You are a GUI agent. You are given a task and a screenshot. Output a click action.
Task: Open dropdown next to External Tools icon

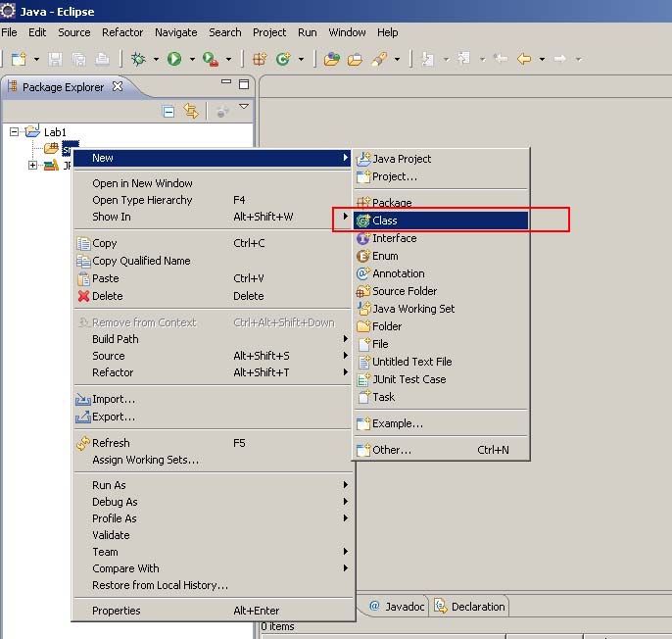pos(229,59)
